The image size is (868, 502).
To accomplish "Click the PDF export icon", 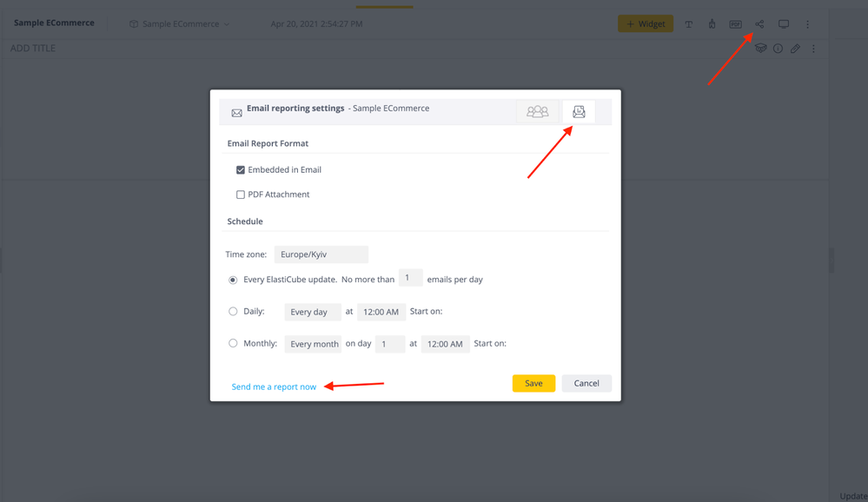I will pos(735,24).
